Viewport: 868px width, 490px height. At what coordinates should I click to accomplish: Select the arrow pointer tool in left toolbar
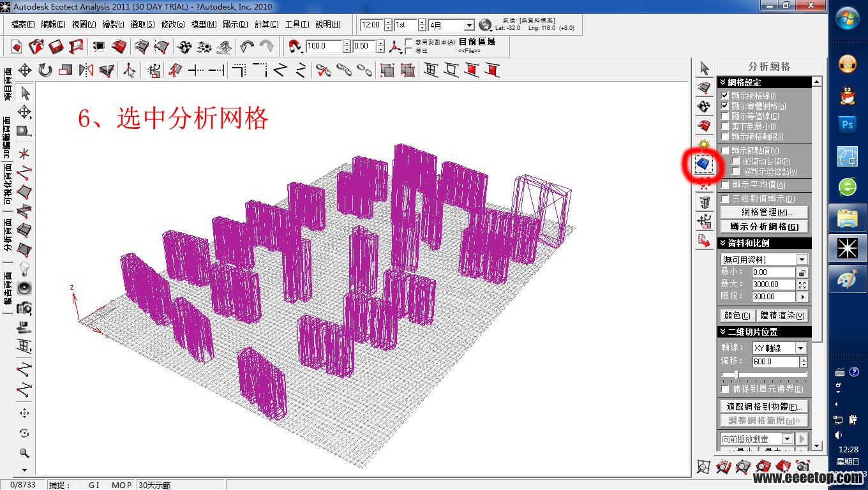click(x=25, y=93)
